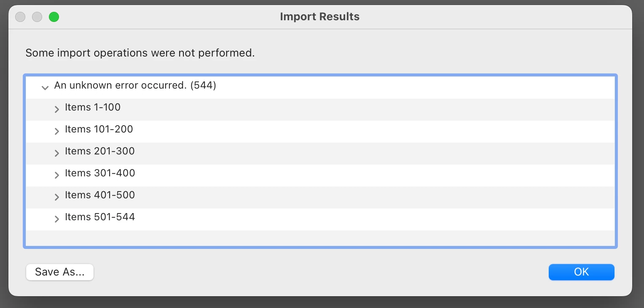Select the 'Items 301-400' row label

(x=100, y=173)
